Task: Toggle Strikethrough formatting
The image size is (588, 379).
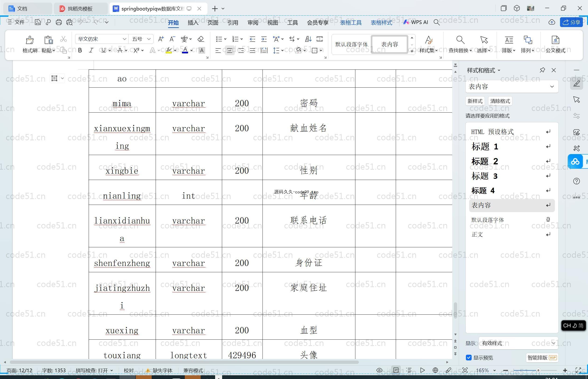Action: tap(120, 50)
